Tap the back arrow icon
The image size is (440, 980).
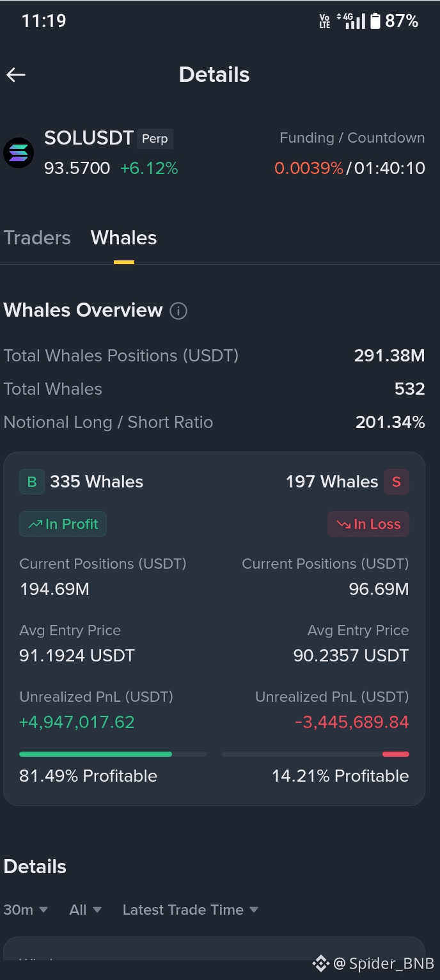[16, 75]
